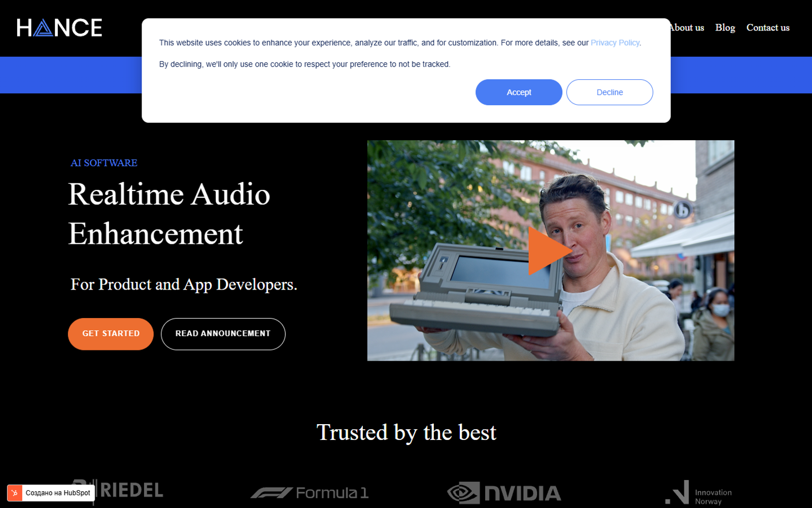
Task: Click READ ANNOUNCEMENT button
Action: point(223,334)
